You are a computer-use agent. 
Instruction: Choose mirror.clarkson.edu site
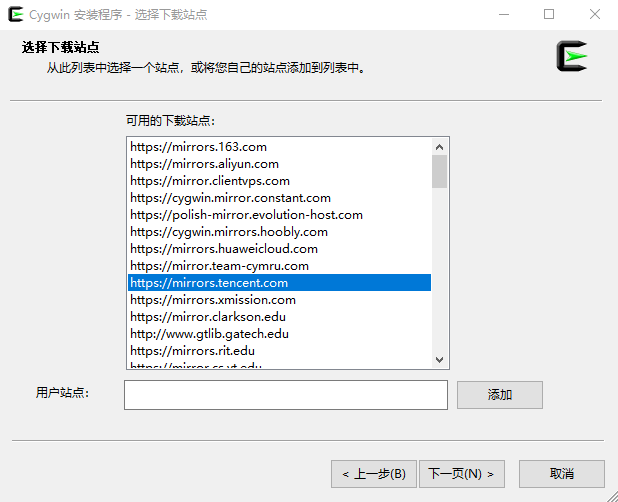tap(208, 317)
